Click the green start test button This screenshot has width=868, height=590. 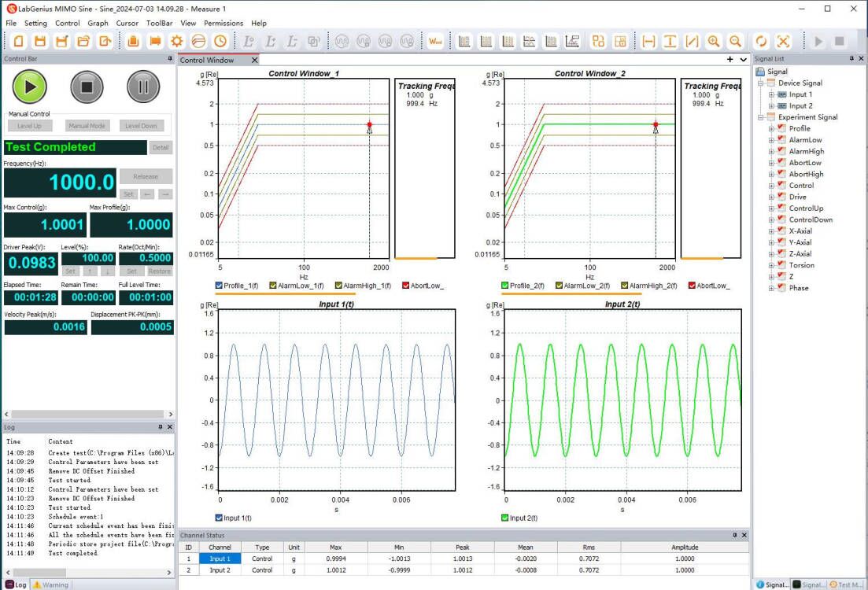point(30,87)
